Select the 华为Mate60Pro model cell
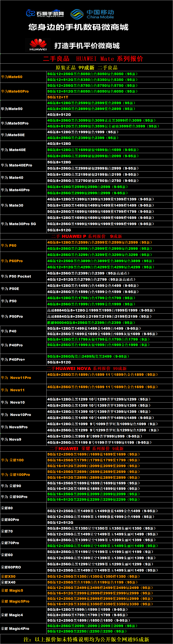This screenshot has width=173, height=644. click(23, 92)
